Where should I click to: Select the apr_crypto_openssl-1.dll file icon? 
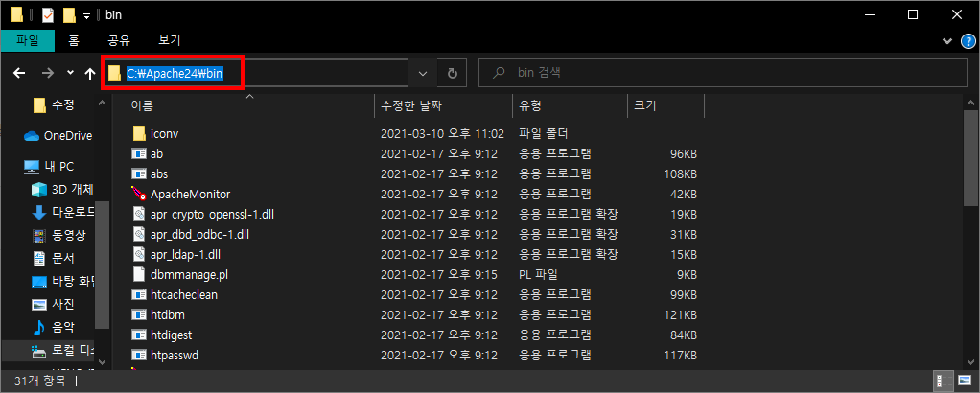139,215
